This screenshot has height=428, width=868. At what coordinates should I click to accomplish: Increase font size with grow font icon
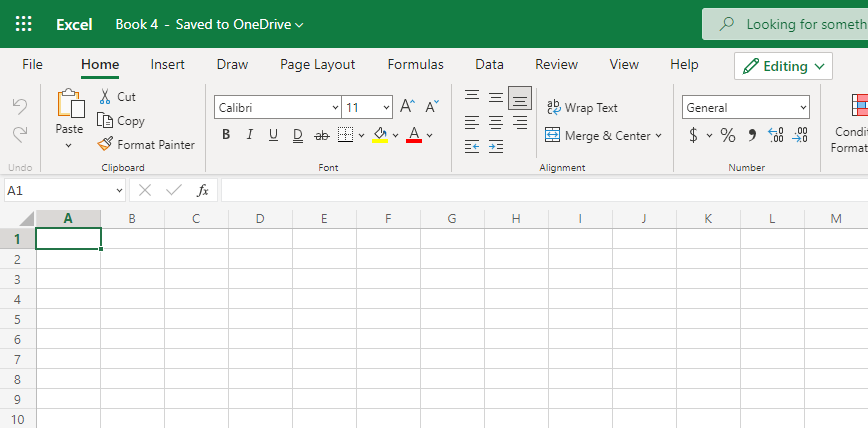click(407, 106)
